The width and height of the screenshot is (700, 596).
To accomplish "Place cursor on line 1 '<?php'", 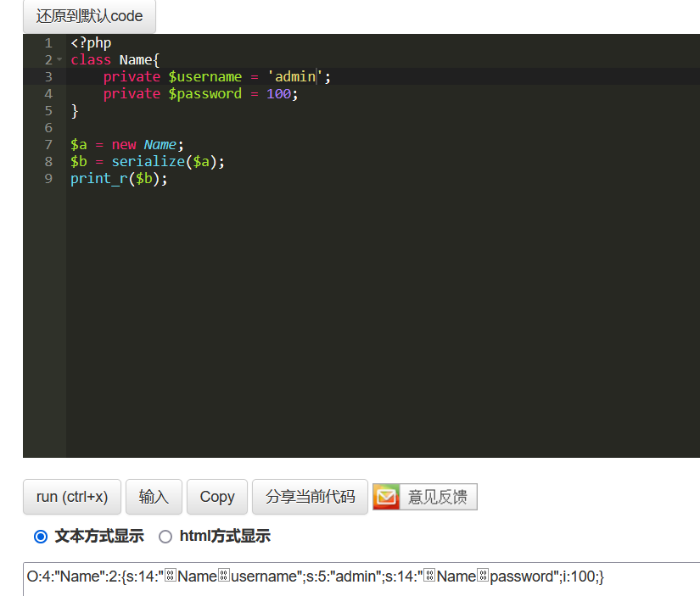I will (x=91, y=43).
